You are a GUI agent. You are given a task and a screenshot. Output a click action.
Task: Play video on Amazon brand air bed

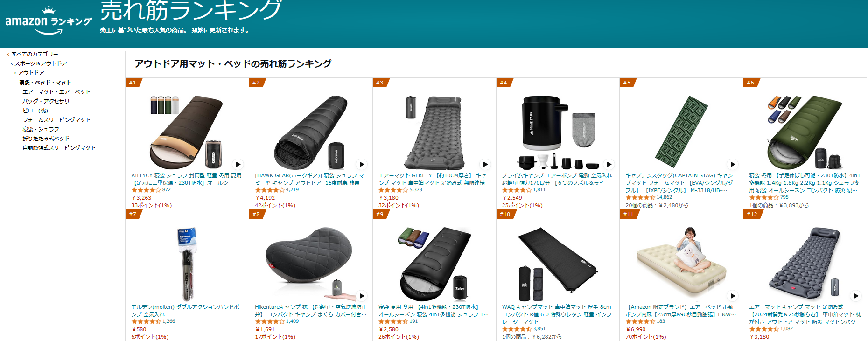pos(733,296)
